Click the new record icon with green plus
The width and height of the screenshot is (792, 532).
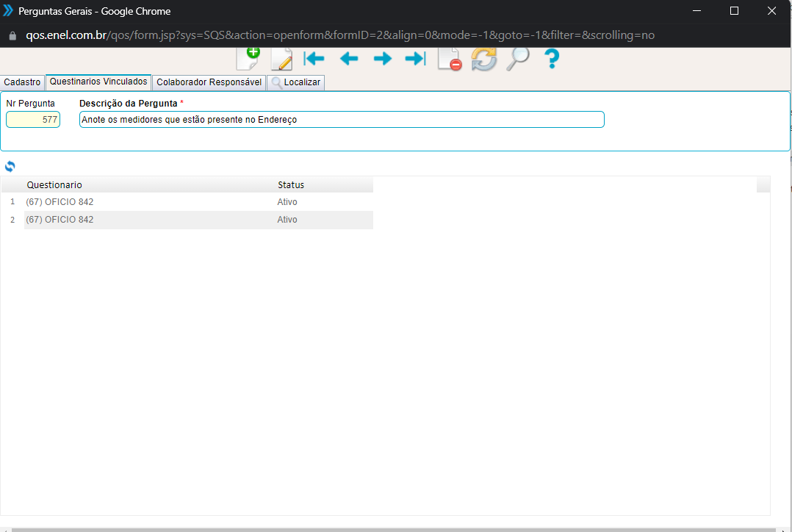point(248,58)
